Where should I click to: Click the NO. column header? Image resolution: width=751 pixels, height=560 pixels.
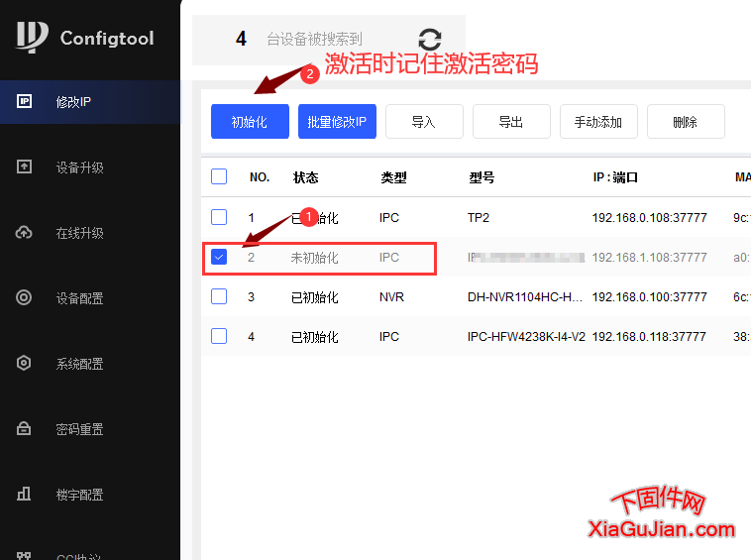pyautogui.click(x=260, y=177)
